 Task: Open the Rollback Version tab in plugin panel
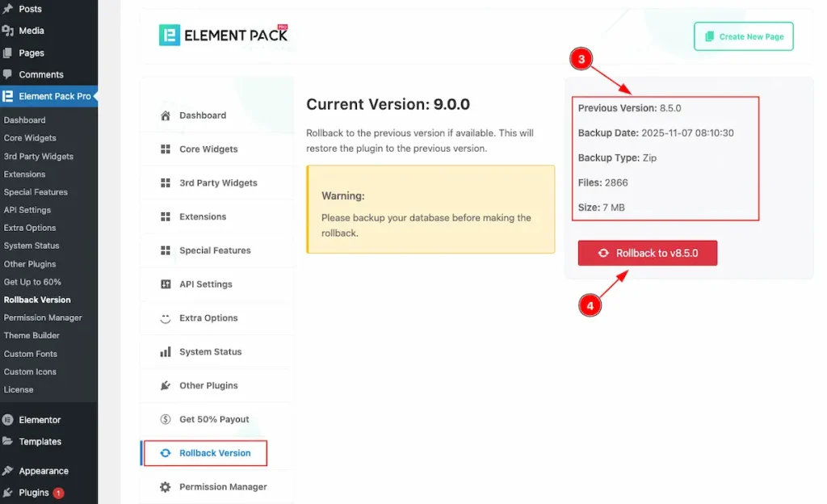tap(214, 453)
